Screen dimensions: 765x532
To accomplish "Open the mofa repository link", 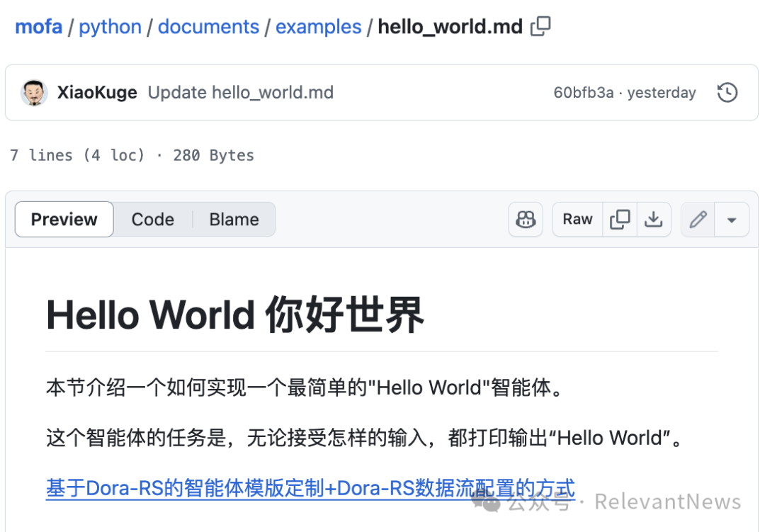I will coord(38,26).
